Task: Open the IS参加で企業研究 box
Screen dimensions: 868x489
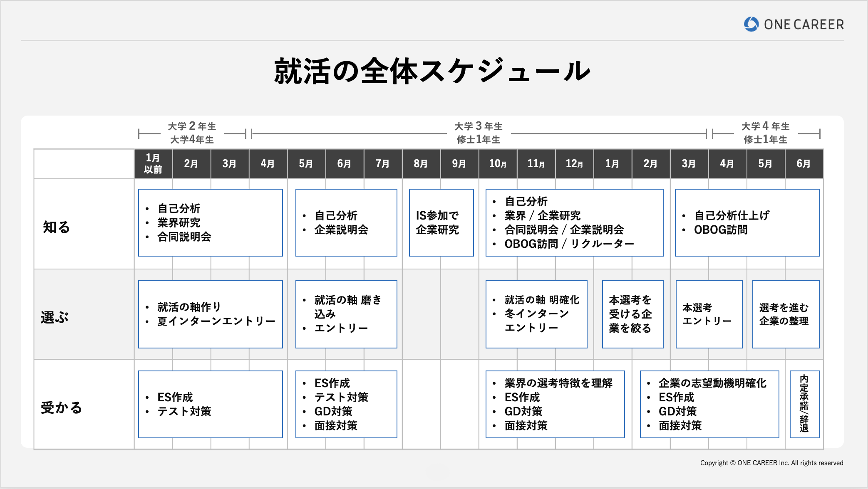Action: [x=441, y=222]
